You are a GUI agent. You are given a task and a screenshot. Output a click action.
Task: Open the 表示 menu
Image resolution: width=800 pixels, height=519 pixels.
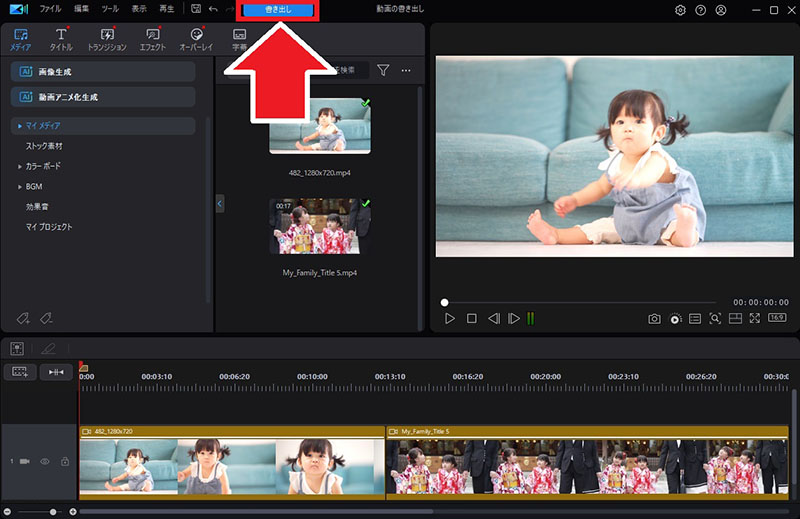139,9
